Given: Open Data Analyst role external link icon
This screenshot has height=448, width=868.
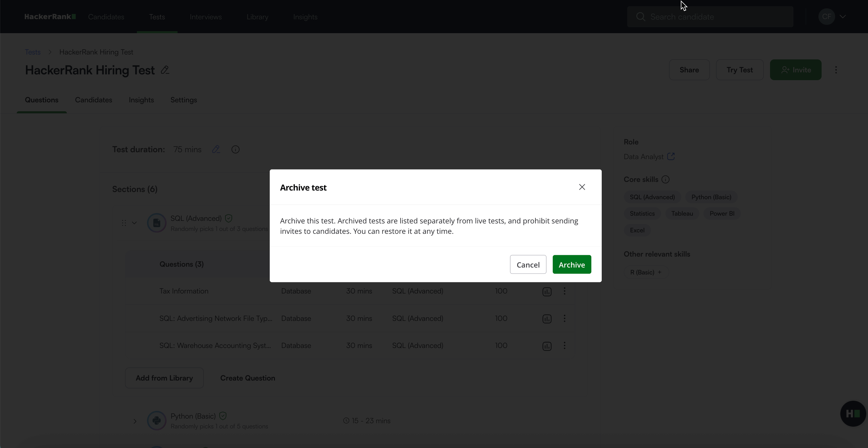Looking at the screenshot, I should pyautogui.click(x=671, y=157).
